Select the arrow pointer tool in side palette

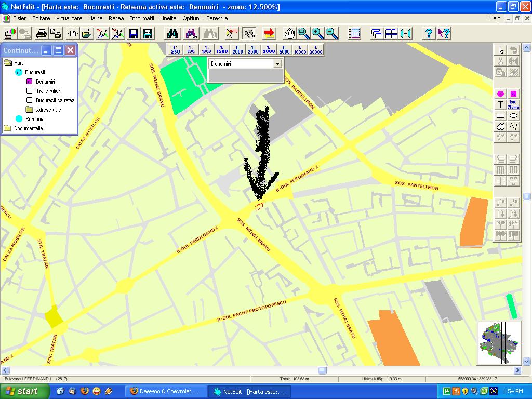click(500, 50)
